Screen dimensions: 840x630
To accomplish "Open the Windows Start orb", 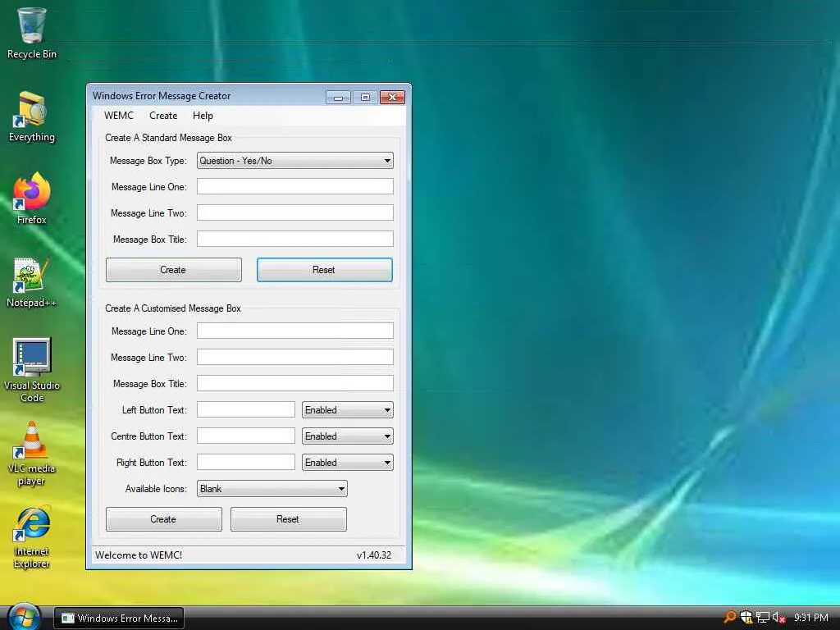I will (x=24, y=616).
